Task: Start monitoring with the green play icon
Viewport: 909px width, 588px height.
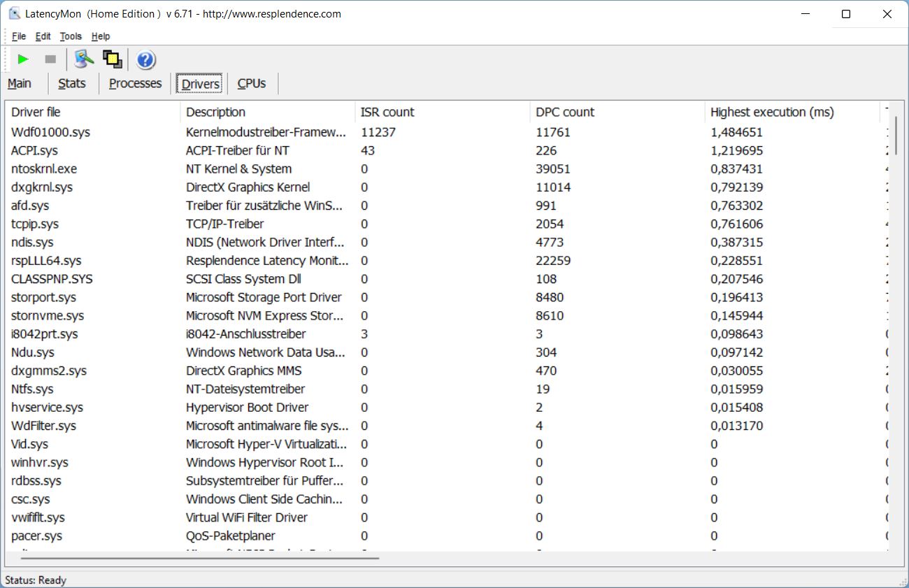Action: pos(23,59)
